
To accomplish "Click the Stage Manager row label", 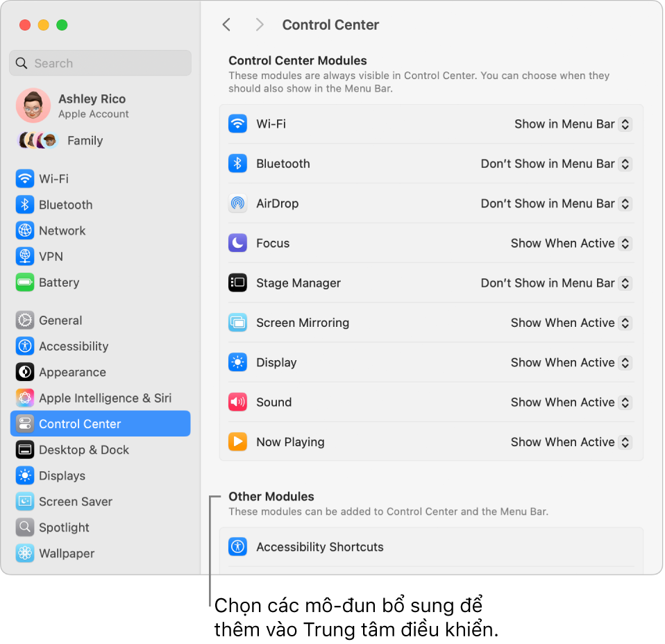I will 298,282.
